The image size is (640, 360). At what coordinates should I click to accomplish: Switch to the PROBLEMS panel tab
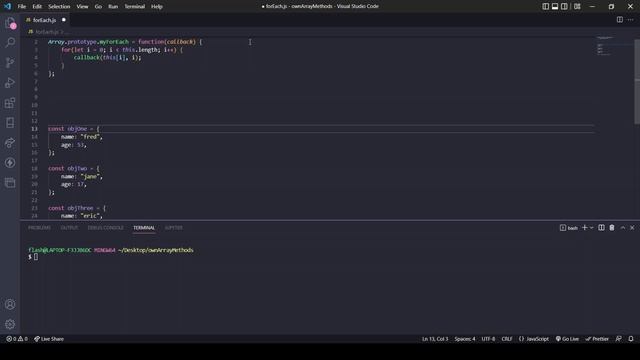point(40,228)
